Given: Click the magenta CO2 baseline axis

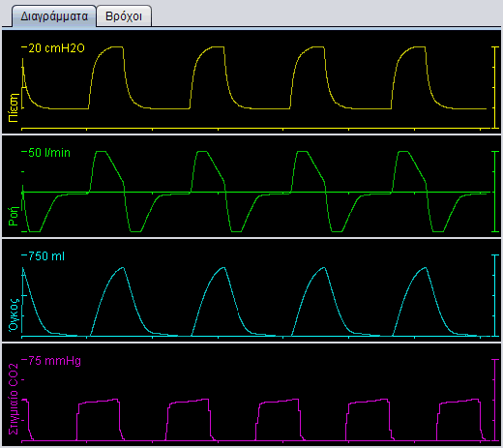Looking at the screenshot, I should 256,440.
